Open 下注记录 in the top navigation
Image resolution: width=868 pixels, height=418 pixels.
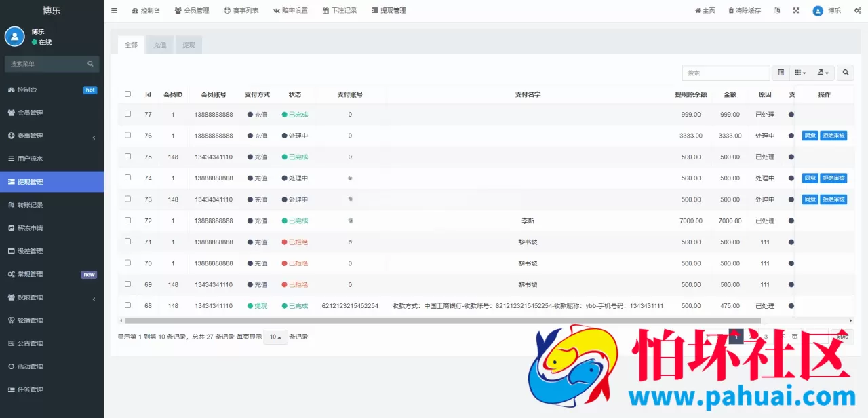click(x=340, y=10)
